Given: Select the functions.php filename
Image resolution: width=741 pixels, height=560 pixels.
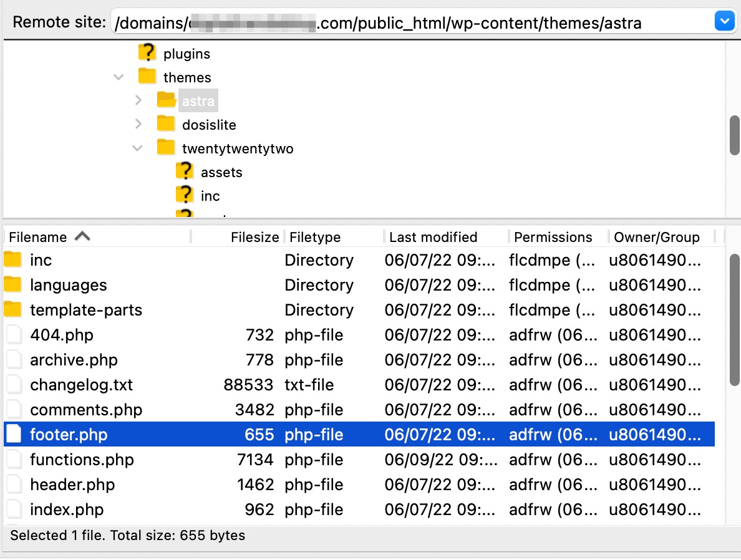Looking at the screenshot, I should point(82,460).
